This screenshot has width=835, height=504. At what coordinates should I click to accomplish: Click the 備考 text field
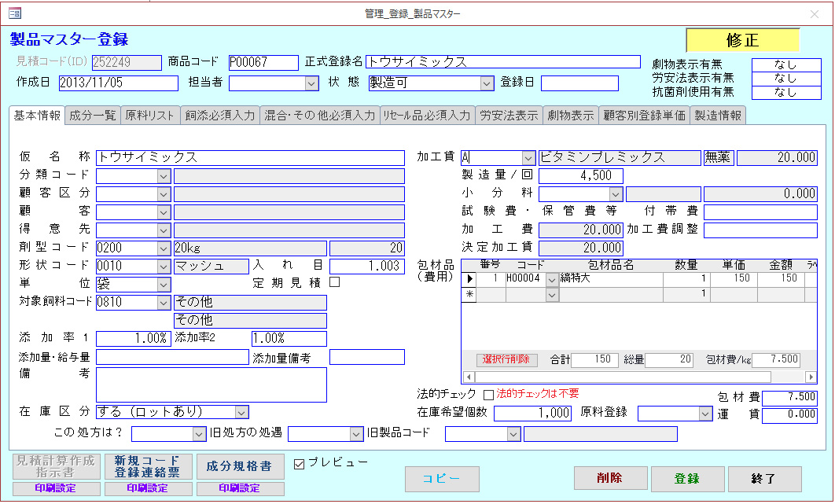[211, 384]
